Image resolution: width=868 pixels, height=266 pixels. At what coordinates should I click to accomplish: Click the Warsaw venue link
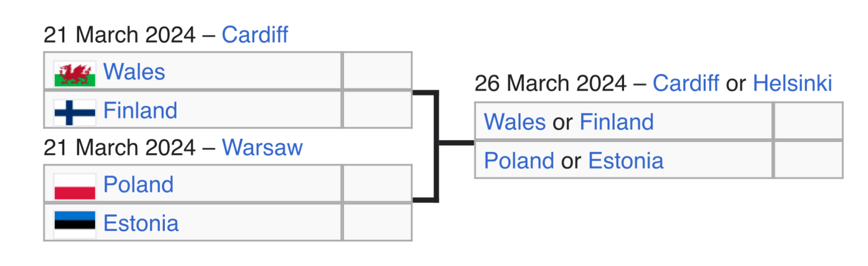point(262,147)
